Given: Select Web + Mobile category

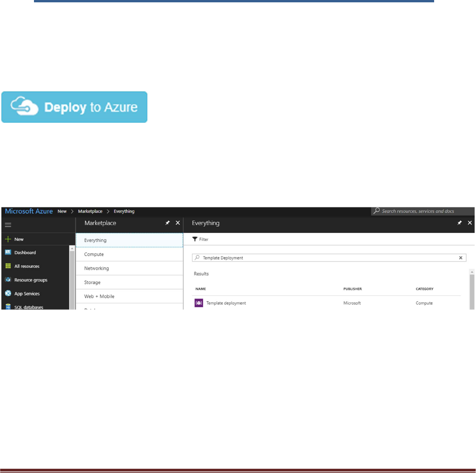Looking at the screenshot, I should tap(129, 296).
